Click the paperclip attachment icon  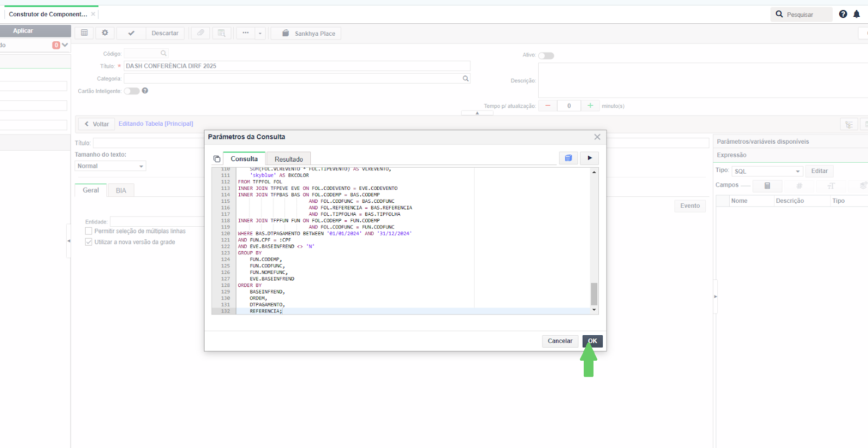coord(201,33)
